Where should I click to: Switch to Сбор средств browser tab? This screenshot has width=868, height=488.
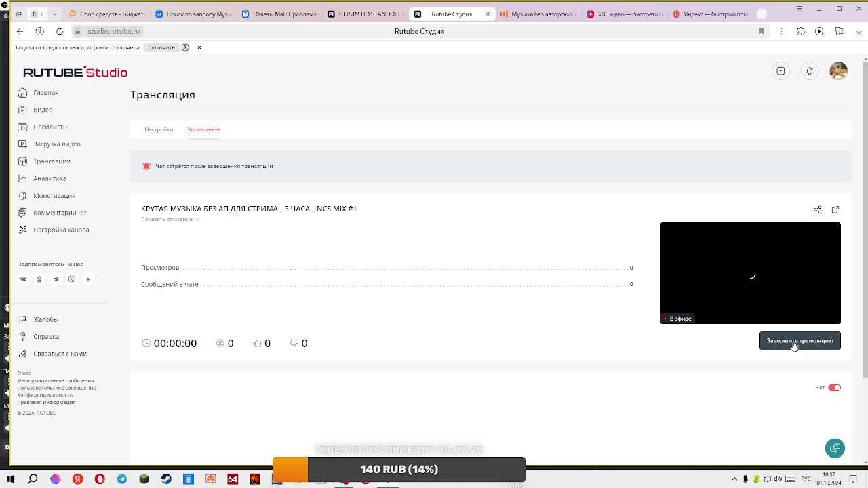pyautogui.click(x=107, y=14)
